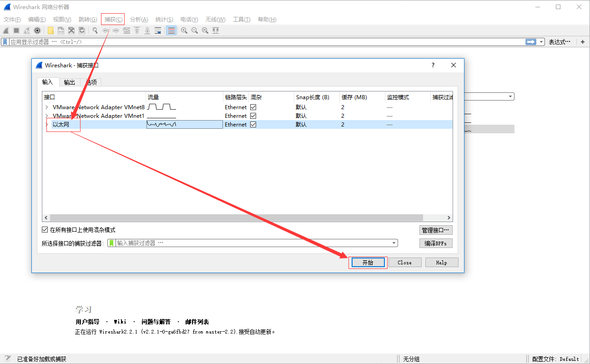590x364 pixels.
Task: Click the jump to first packet icon
Action: (x=137, y=30)
